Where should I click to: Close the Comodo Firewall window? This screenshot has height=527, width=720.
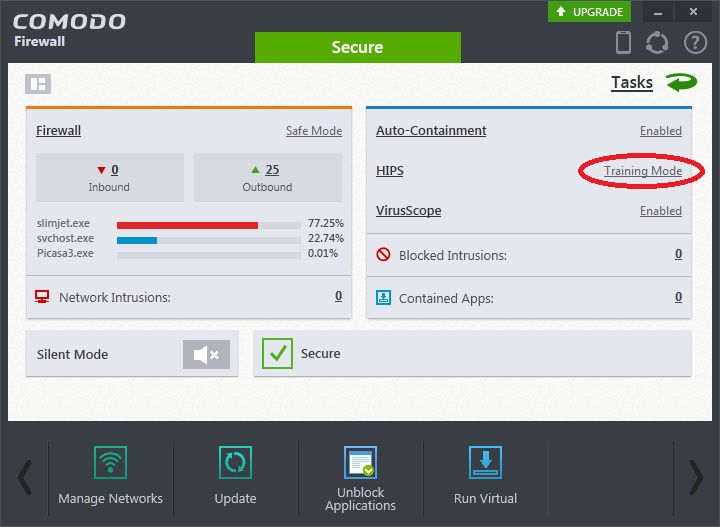click(693, 11)
